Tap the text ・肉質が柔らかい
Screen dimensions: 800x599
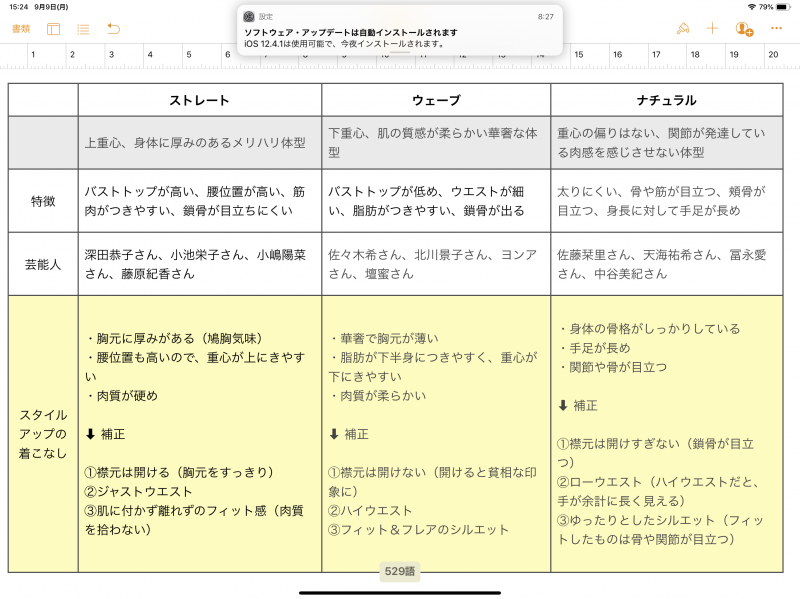click(378, 395)
